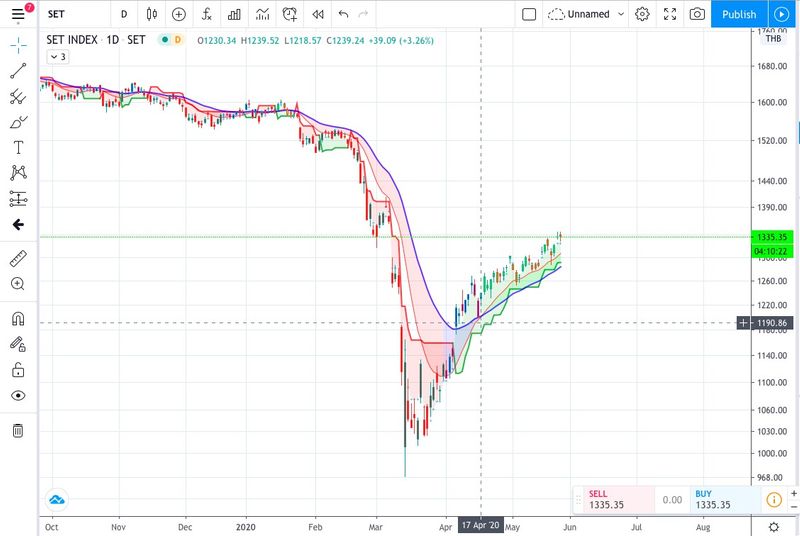Open the main hamburger menu
The width and height of the screenshot is (800, 536).
(x=18, y=15)
